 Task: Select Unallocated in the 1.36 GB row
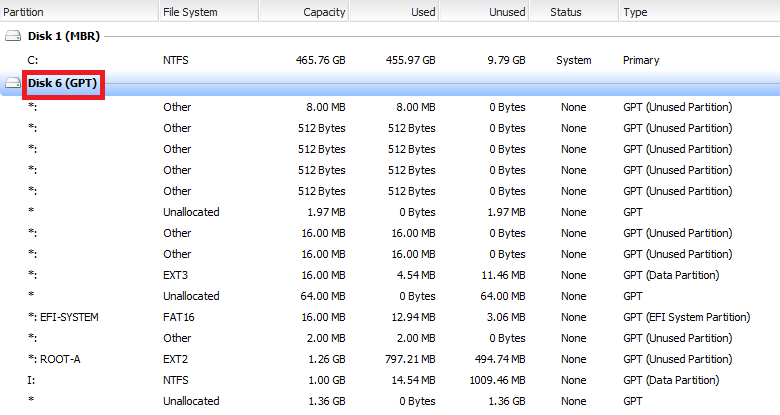point(191,401)
